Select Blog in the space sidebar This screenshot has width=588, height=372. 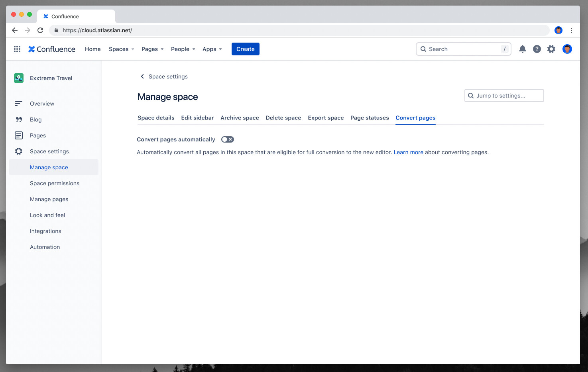tap(35, 119)
